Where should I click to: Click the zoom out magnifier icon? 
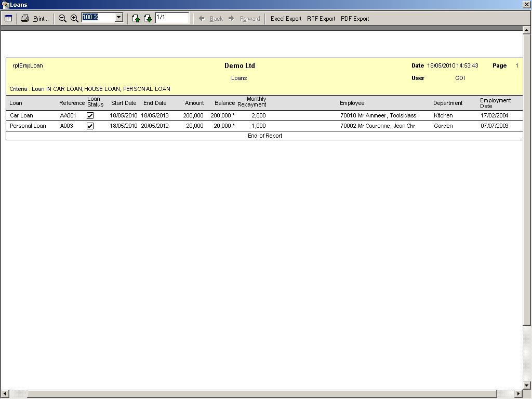(62, 18)
